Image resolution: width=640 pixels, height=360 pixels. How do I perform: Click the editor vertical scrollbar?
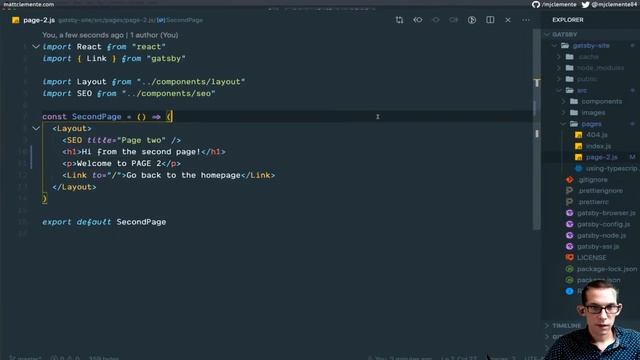pyautogui.click(x=537, y=129)
